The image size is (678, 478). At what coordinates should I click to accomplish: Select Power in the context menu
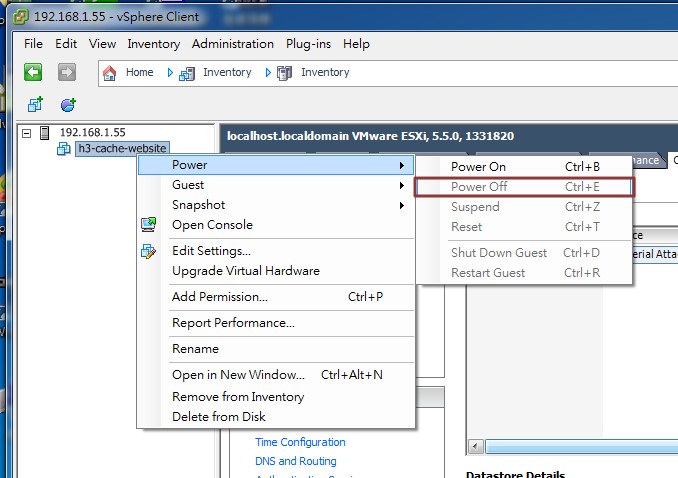coord(276,165)
